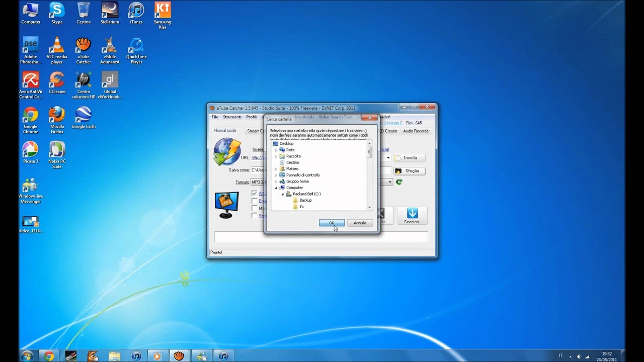644x362 pixels.
Task: Open the File menu in aTube Catcher
Action: 215,117
